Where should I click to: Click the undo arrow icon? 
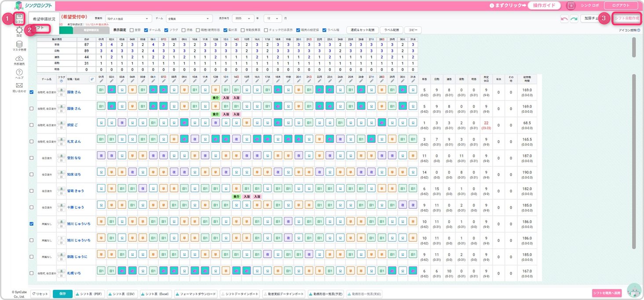tap(564, 19)
